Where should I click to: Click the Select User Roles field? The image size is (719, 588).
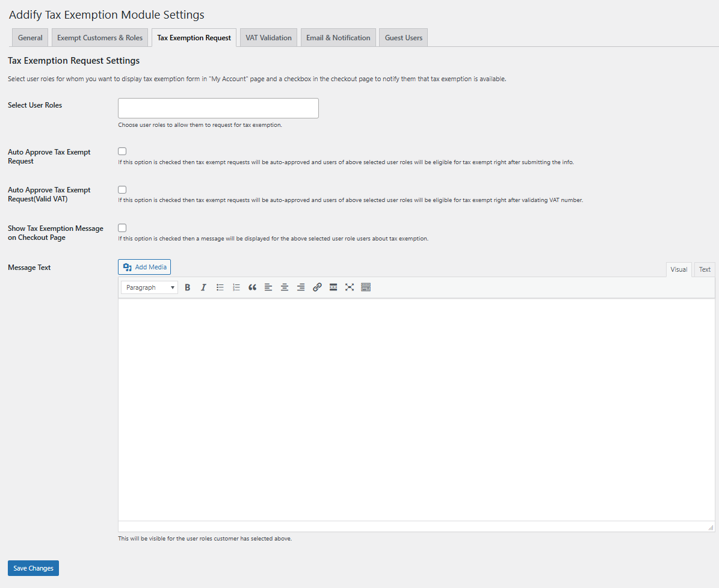point(218,108)
